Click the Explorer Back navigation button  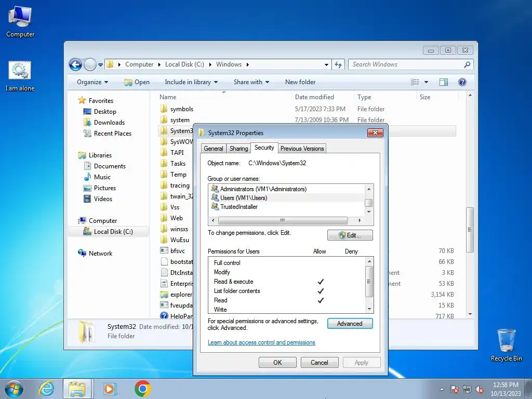click(x=75, y=64)
